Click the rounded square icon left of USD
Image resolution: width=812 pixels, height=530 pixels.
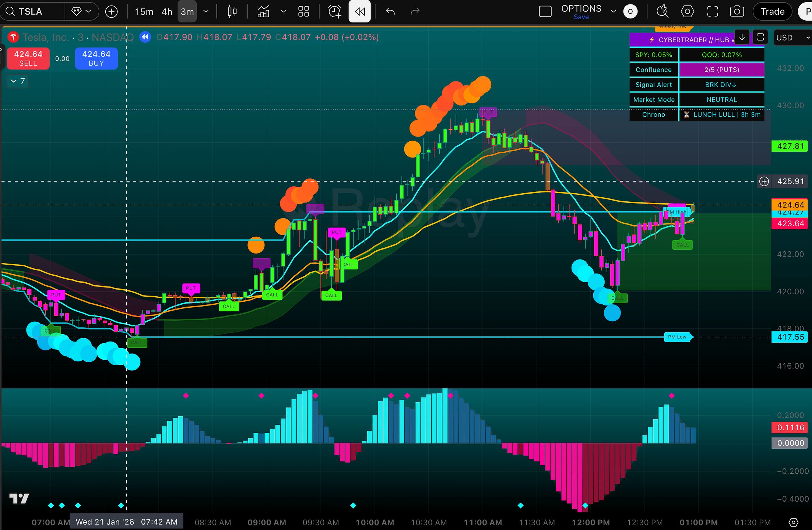pyautogui.click(x=760, y=38)
